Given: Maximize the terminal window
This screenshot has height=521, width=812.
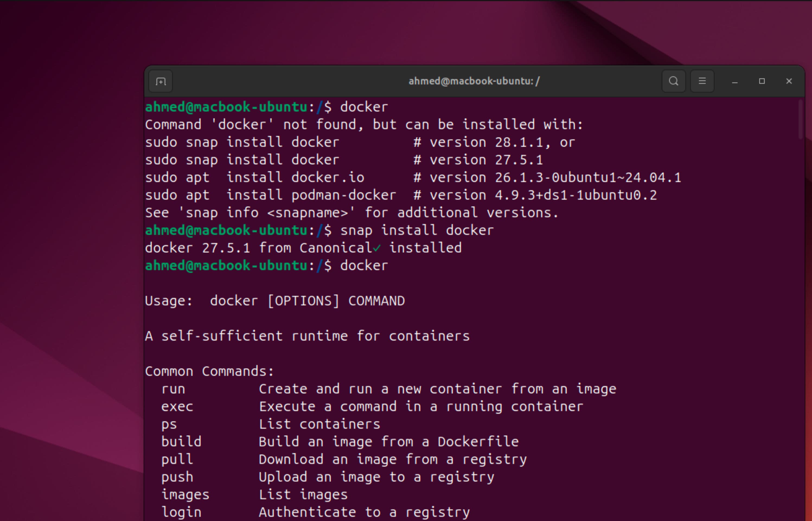Looking at the screenshot, I should pos(762,81).
